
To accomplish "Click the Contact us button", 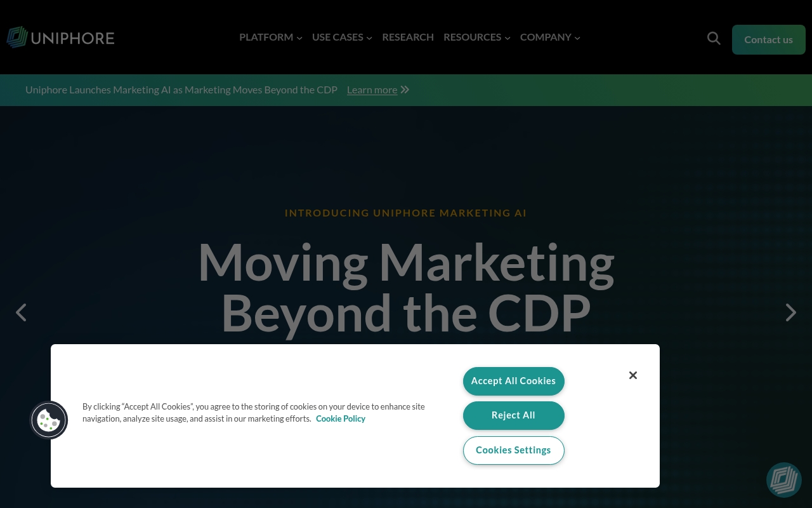I will point(769,39).
